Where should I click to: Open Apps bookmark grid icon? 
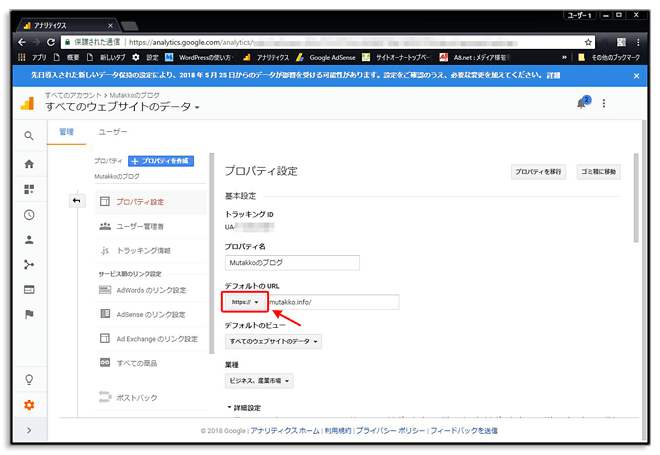click(x=22, y=57)
